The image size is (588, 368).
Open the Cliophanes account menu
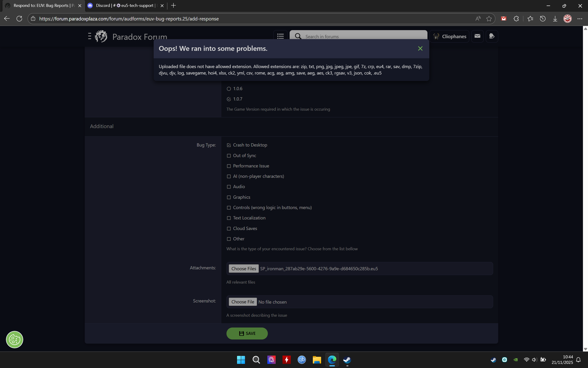tap(449, 36)
